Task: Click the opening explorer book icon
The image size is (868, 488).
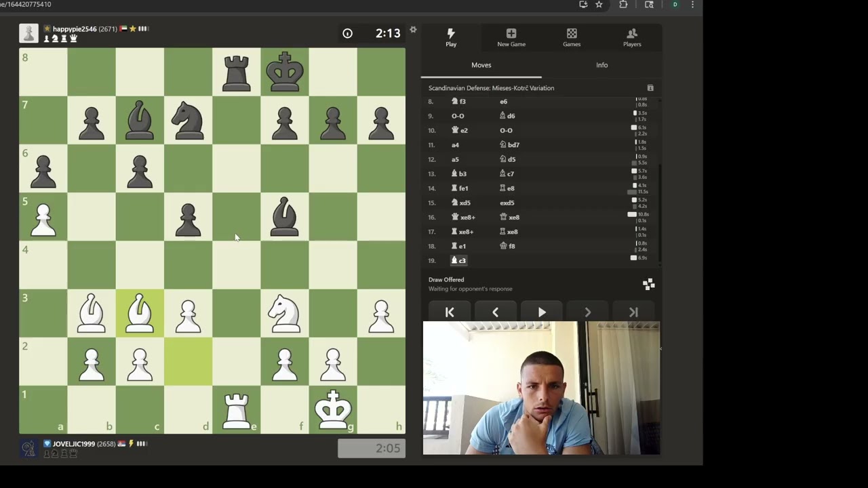Action: click(x=650, y=88)
